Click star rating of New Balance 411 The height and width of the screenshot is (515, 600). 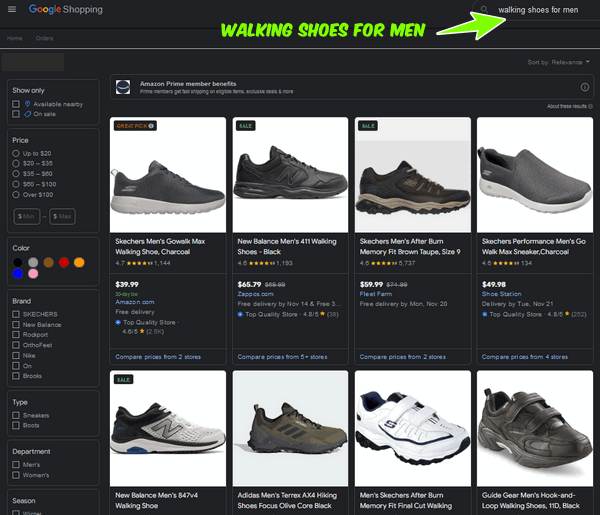pos(262,263)
